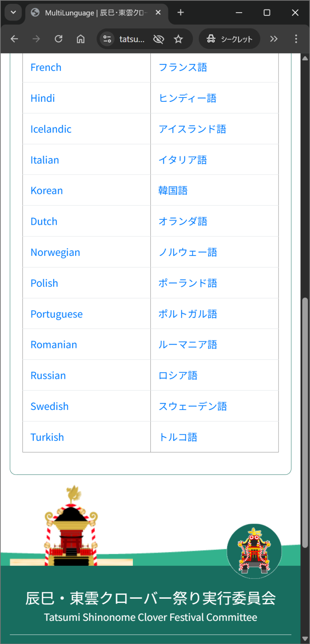This screenshot has height=644, width=310.
Task: Click the tracking protection eye icon
Action: pyautogui.click(x=158, y=39)
